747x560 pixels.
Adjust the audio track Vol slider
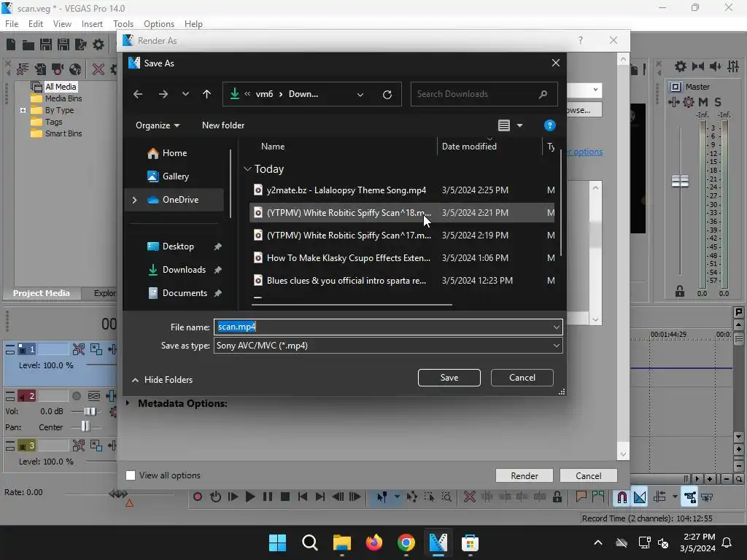(x=90, y=411)
